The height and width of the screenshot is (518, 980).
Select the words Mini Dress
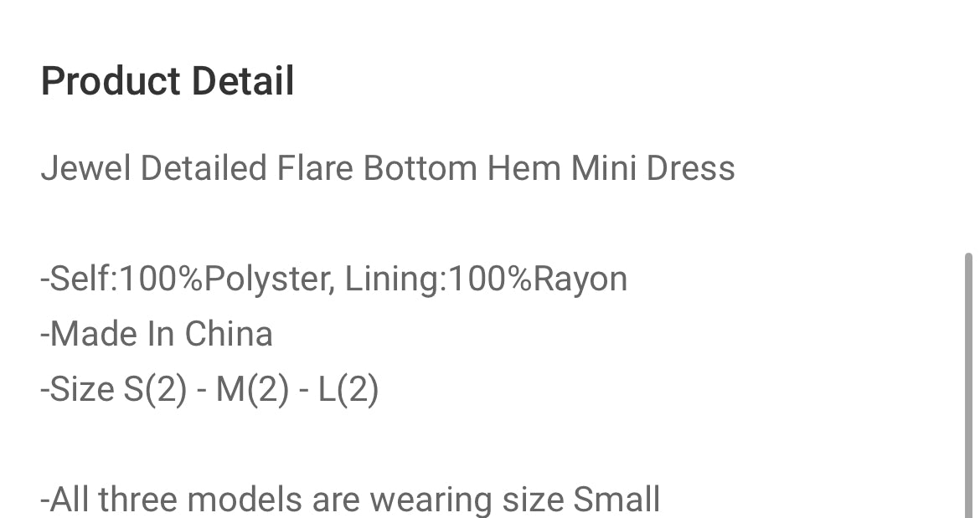tap(652, 168)
